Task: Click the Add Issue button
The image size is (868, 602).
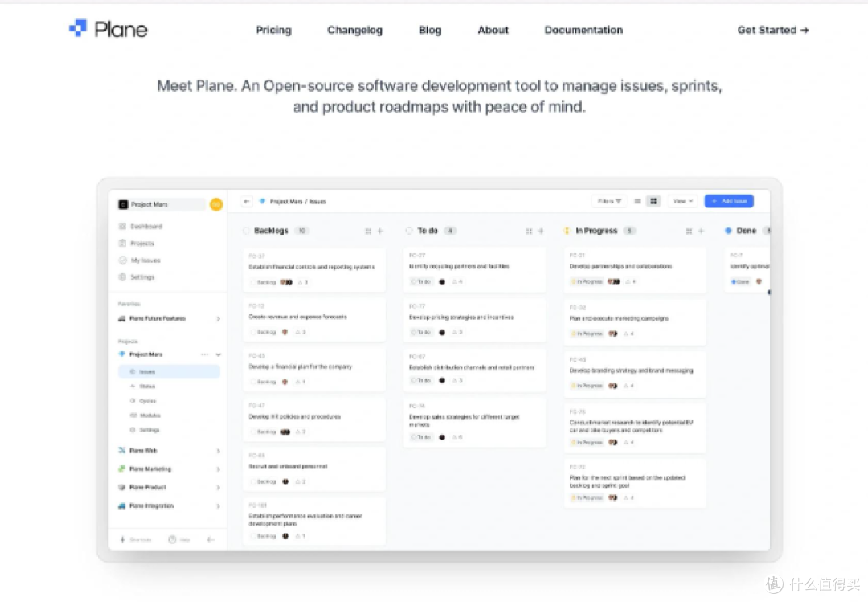Action: point(729,201)
